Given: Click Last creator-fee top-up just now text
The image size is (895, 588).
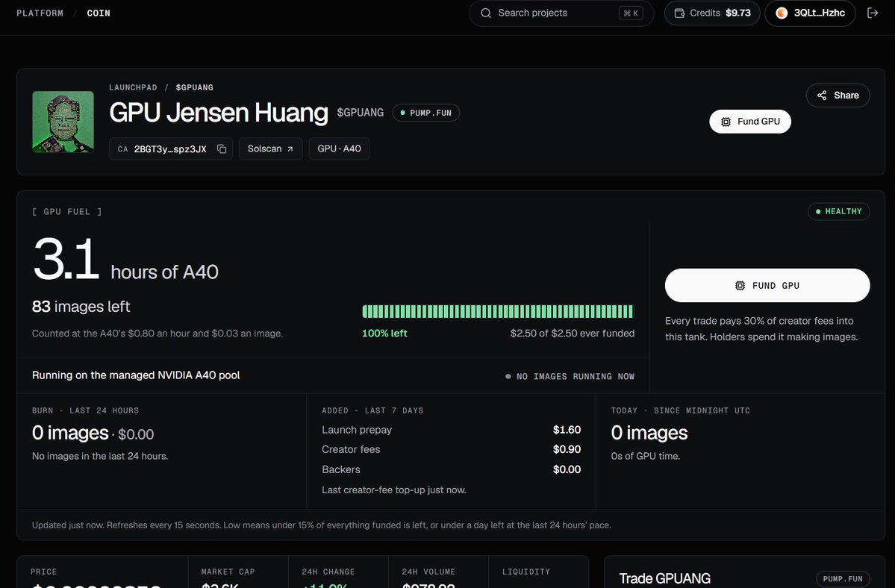Looking at the screenshot, I should tap(394, 490).
